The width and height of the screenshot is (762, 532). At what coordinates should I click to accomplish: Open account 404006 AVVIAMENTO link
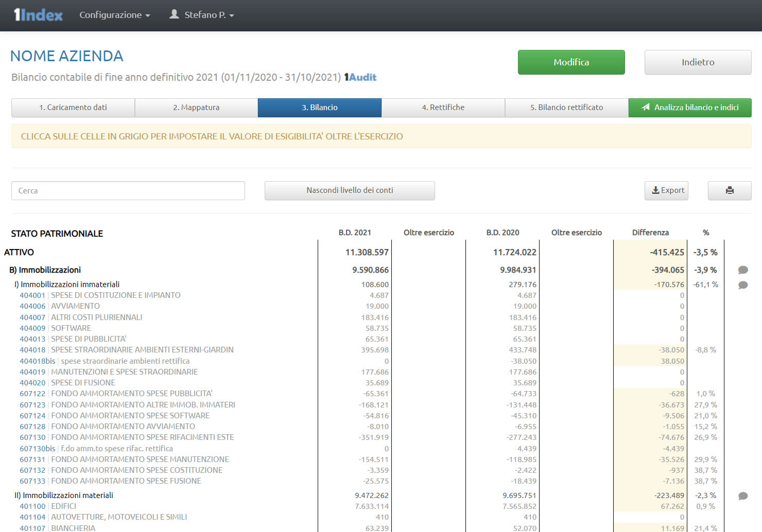coord(32,306)
